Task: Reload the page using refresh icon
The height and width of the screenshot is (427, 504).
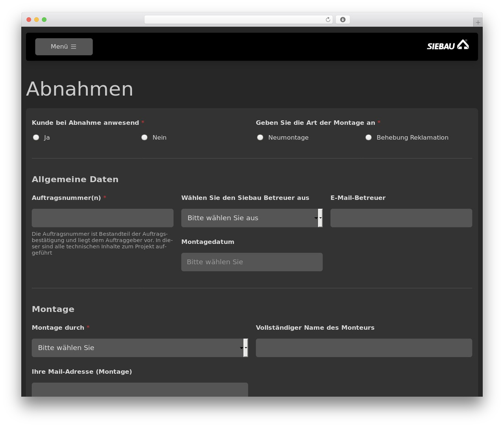Action: click(x=328, y=20)
